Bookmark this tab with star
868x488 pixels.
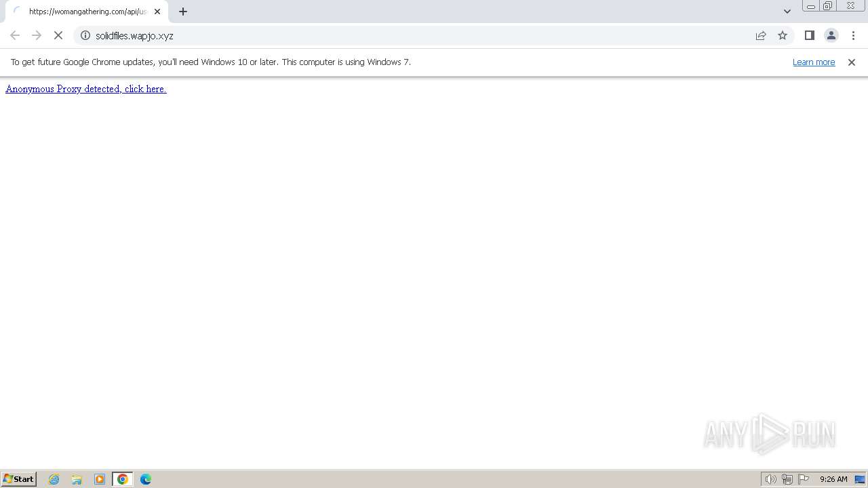[x=783, y=35]
